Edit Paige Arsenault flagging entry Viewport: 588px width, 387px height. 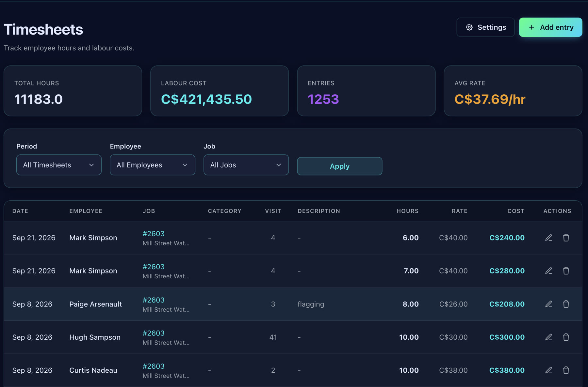(548, 304)
